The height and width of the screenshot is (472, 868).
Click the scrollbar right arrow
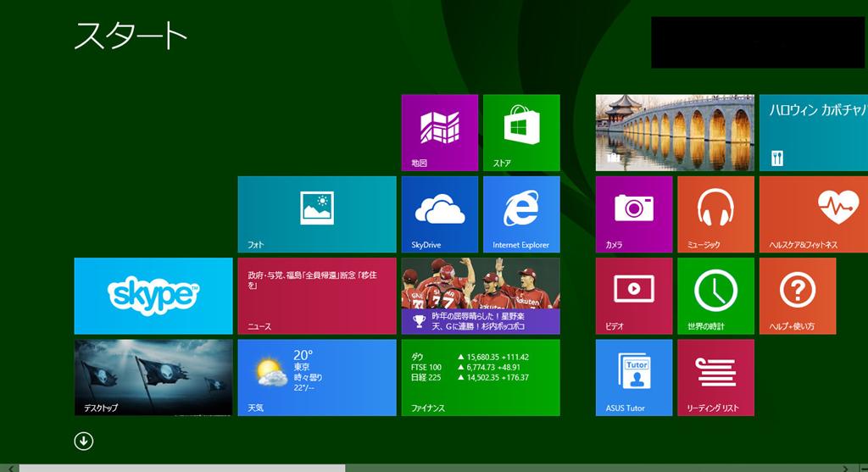[x=846, y=468]
